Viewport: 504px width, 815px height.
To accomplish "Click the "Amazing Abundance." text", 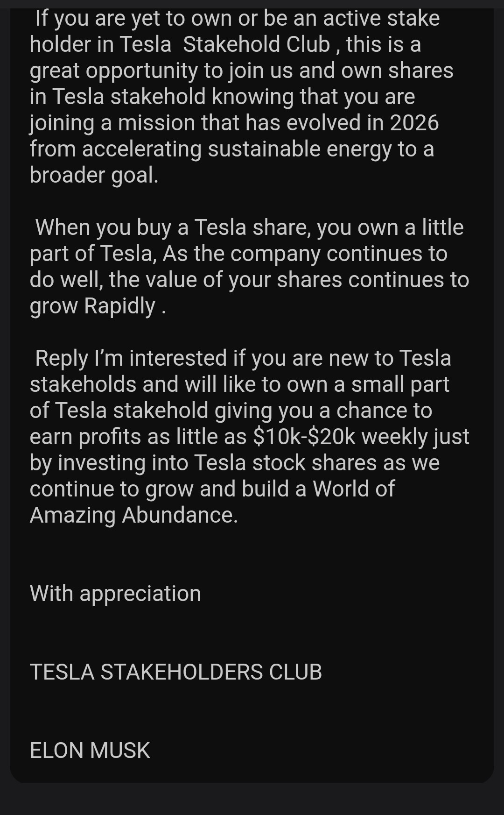I will [134, 515].
